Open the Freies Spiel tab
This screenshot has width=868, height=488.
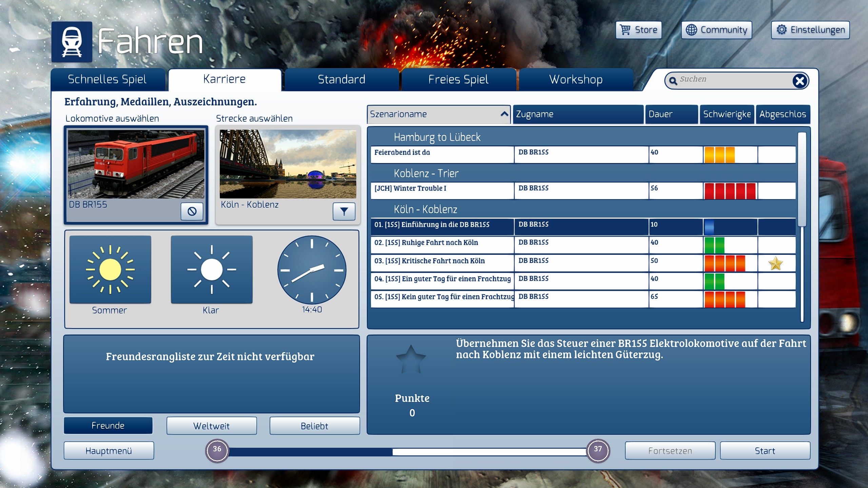(x=458, y=80)
